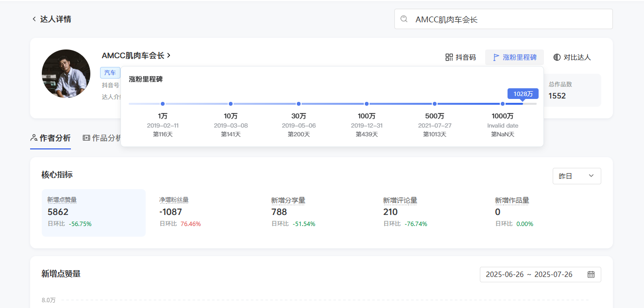Click the search magnifier icon
This screenshot has height=308, width=644.
(404, 19)
